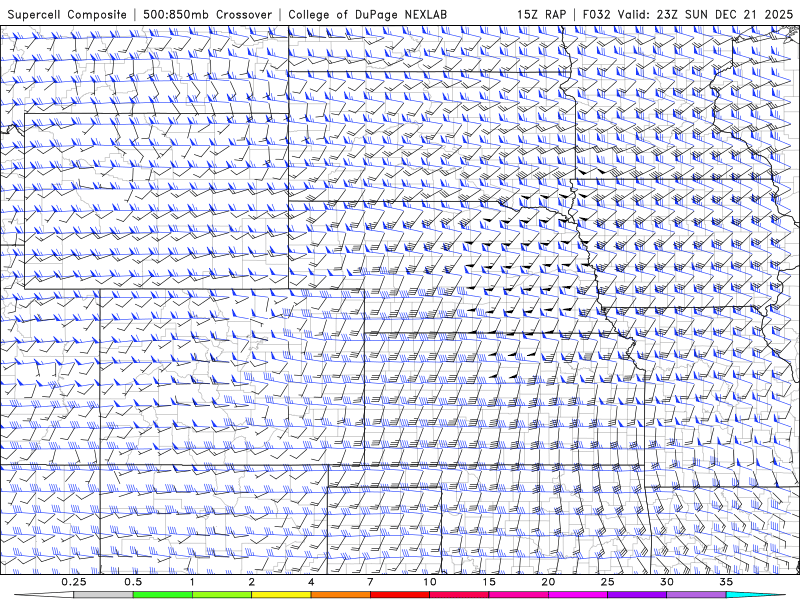Select the hot pink 15–20 legend swatch
The width and height of the screenshot is (800, 600).
[x=518, y=595]
